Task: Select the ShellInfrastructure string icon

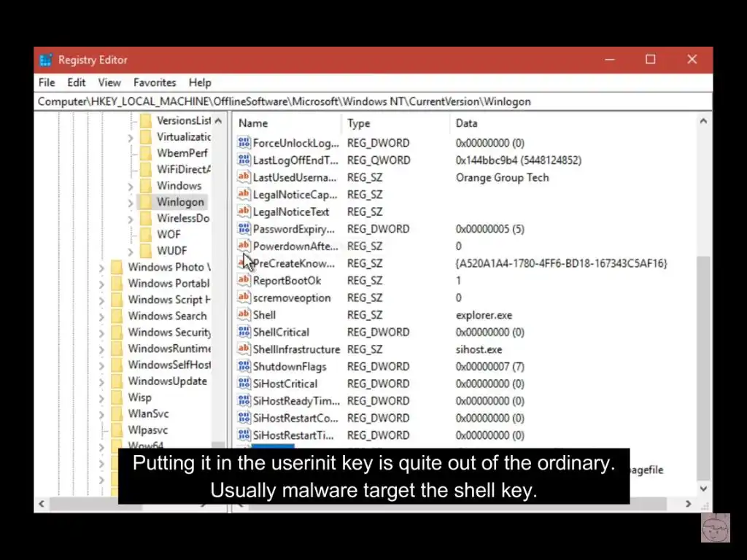Action: tap(244, 349)
